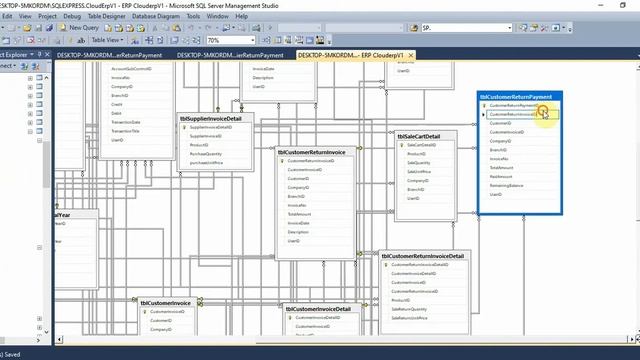The image size is (640, 360).
Task: Select the tblCustomerReturnInvoiceDetail table header
Action: point(424,256)
